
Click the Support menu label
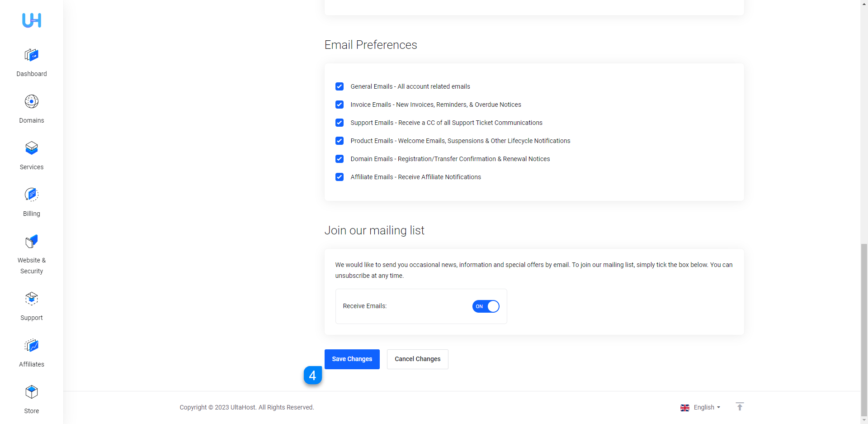pyautogui.click(x=32, y=318)
